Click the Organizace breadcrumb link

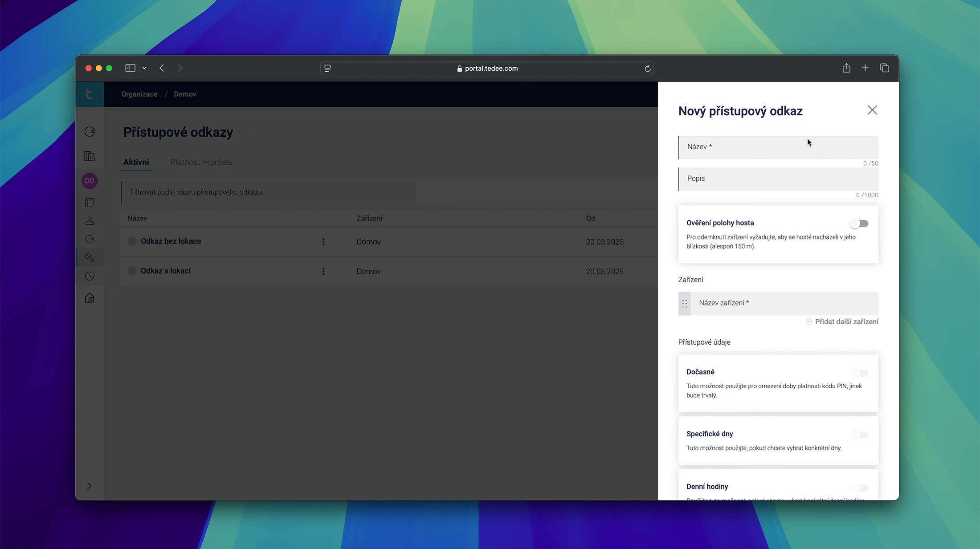(x=139, y=94)
